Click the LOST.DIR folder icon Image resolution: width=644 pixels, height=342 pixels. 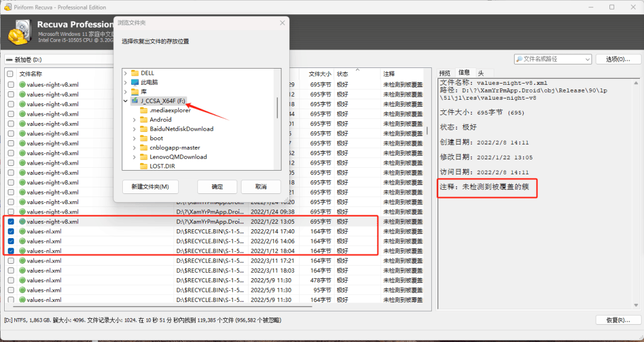[144, 166]
